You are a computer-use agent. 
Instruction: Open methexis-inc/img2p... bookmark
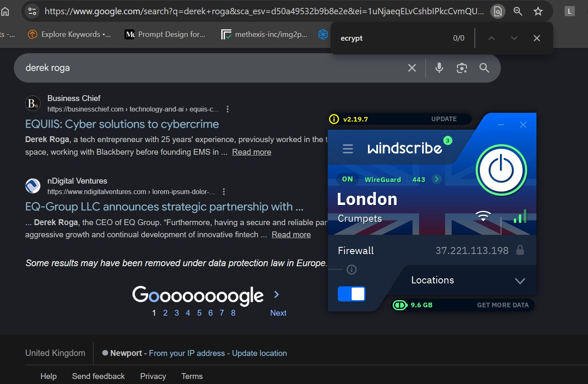tap(264, 34)
